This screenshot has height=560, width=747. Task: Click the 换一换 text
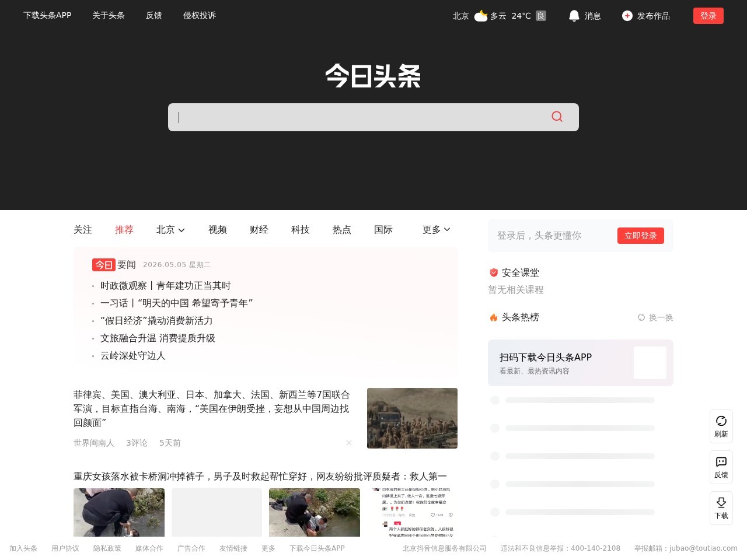tap(661, 317)
